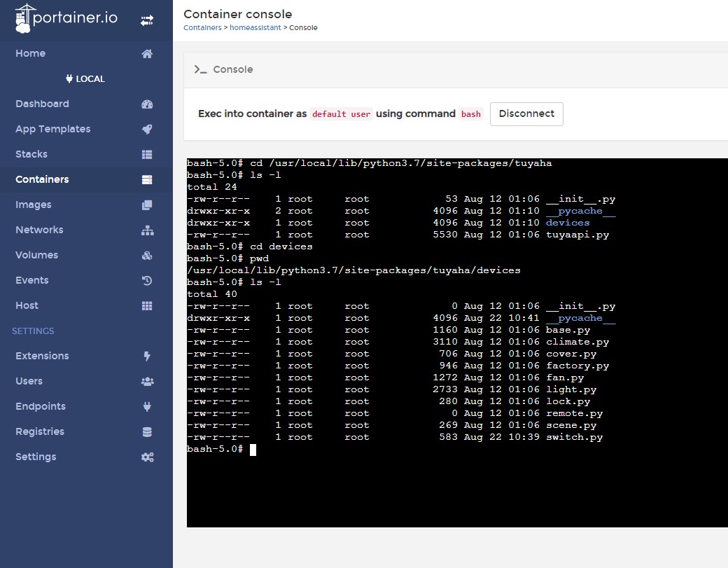The height and width of the screenshot is (568, 728).
Task: Open the Dashboard speedometer icon
Action: (x=147, y=104)
